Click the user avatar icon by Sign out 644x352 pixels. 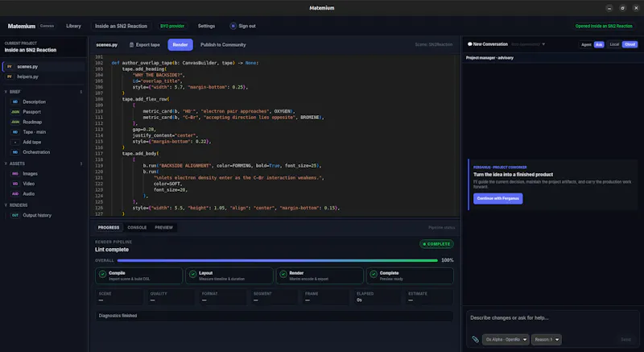(x=233, y=26)
